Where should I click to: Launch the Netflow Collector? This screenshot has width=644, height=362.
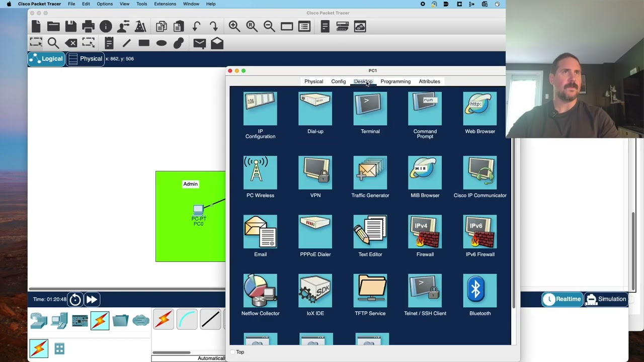[x=260, y=291]
